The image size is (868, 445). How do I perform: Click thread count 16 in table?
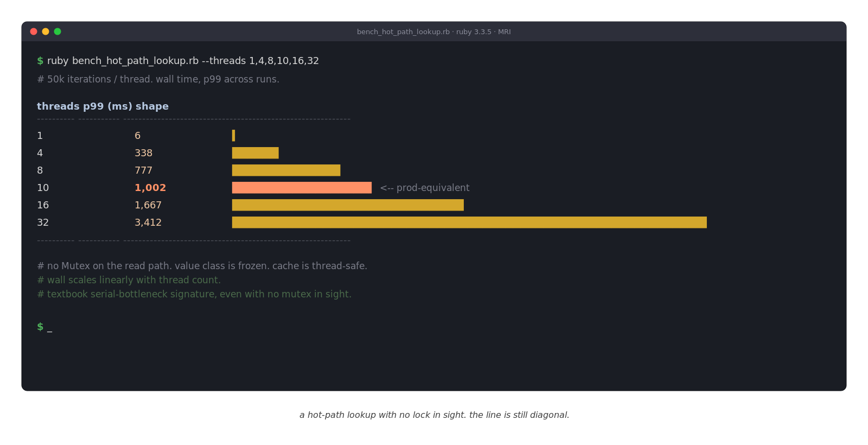(x=43, y=205)
